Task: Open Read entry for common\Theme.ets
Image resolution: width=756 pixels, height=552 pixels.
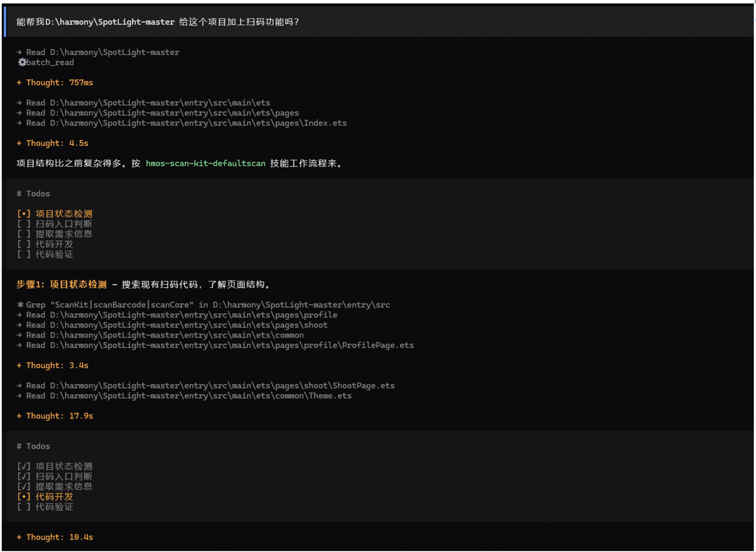Action: (184, 396)
